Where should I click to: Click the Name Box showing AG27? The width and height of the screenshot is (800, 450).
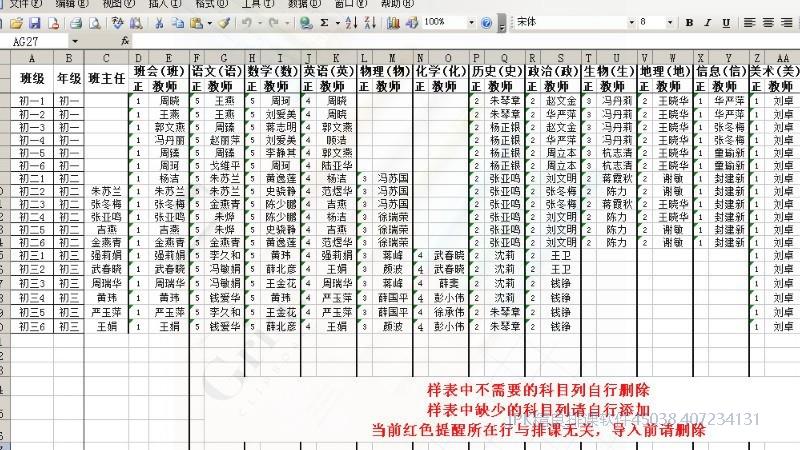click(36, 41)
